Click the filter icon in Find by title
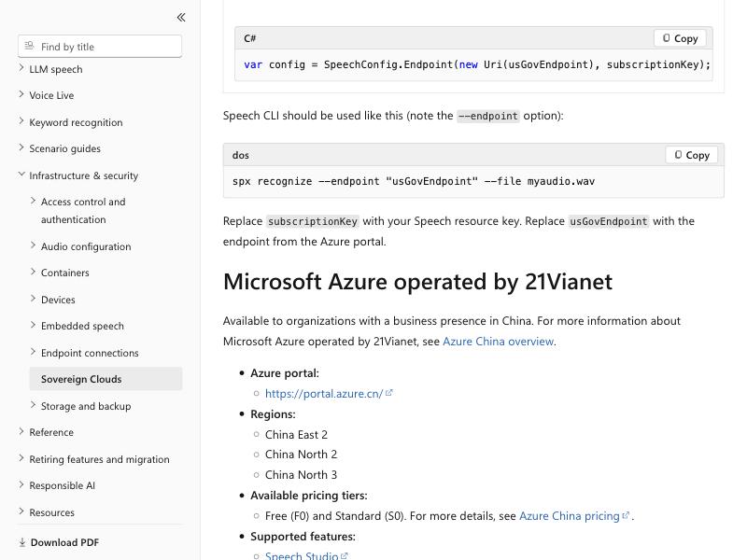Image resolution: width=747 pixels, height=560 pixels. 29,46
